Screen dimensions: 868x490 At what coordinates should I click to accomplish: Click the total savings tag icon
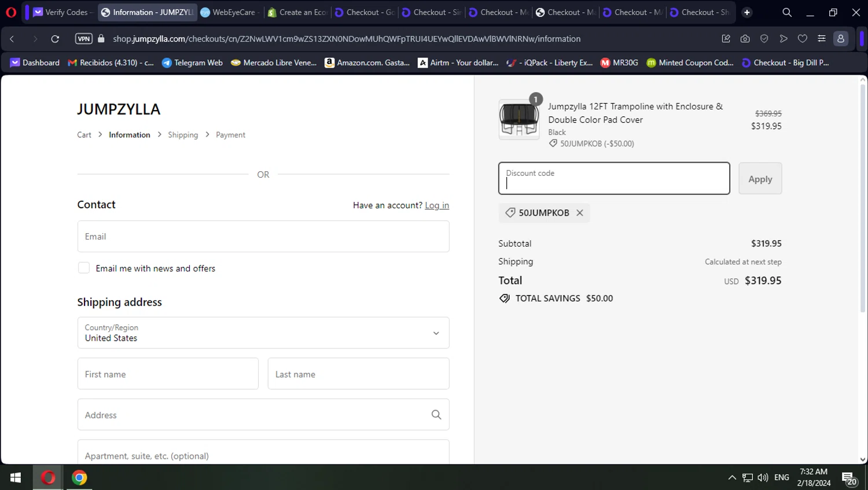[505, 299]
